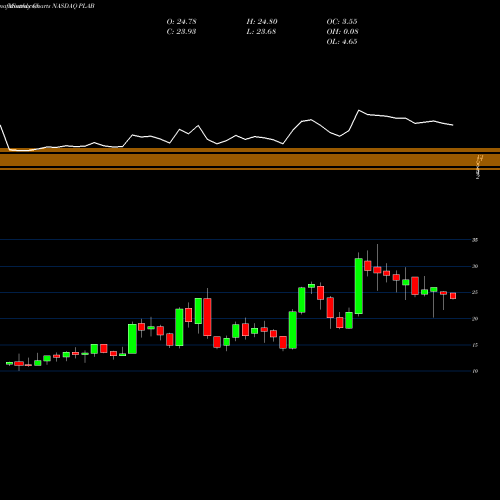The image size is (500, 500).
Task: Click the 35 price axis label
Action: click(x=475, y=240)
